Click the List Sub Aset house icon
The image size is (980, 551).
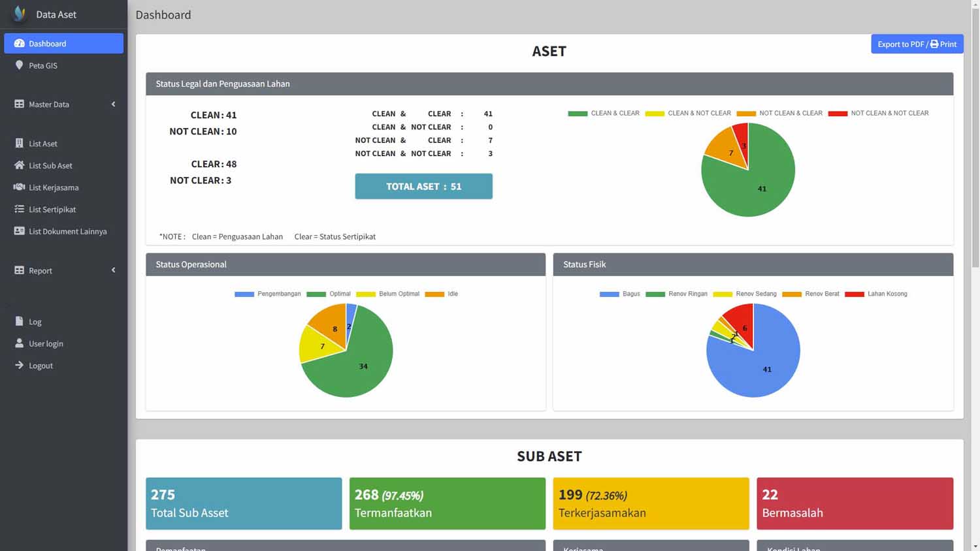19,166
